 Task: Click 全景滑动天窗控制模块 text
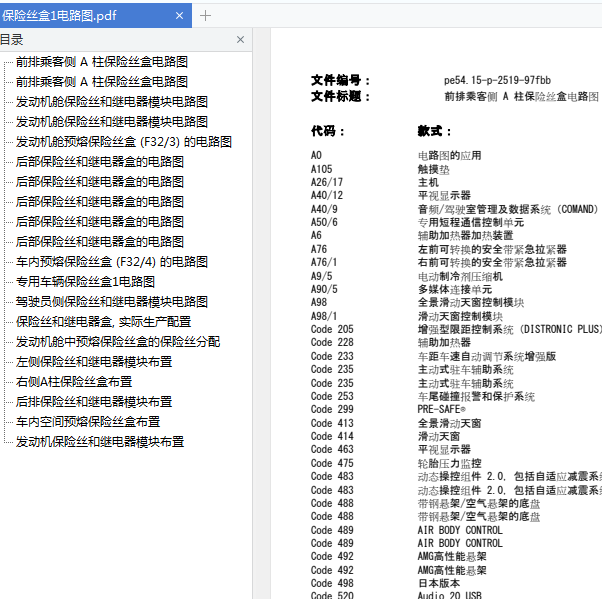pyautogui.click(x=471, y=303)
